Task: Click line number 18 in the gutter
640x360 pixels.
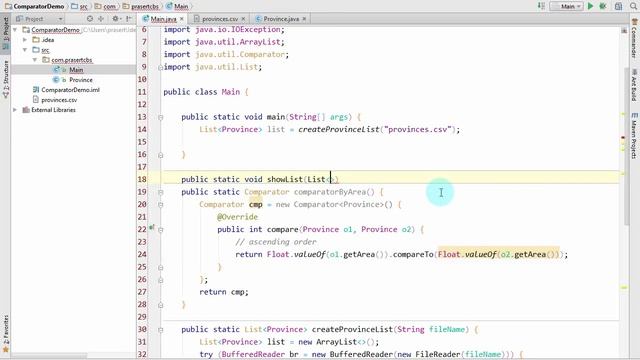Action: 142,179
